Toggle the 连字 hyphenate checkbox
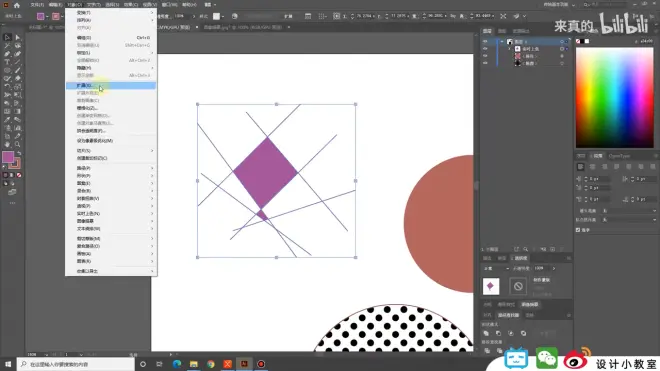The height and width of the screenshot is (371, 660). pos(578,230)
